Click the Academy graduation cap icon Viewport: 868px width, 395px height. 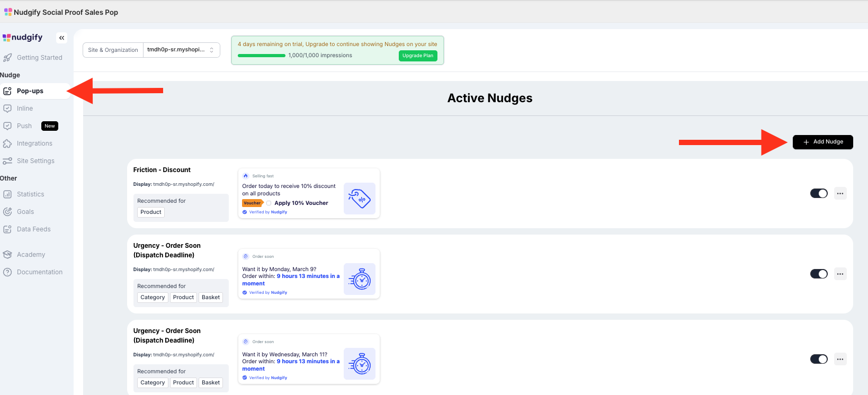(x=7, y=255)
